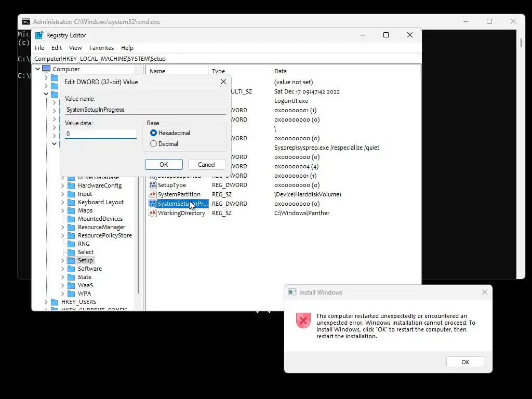The height and width of the screenshot is (399, 532).
Task: Open the Help menu
Action: pos(127,48)
